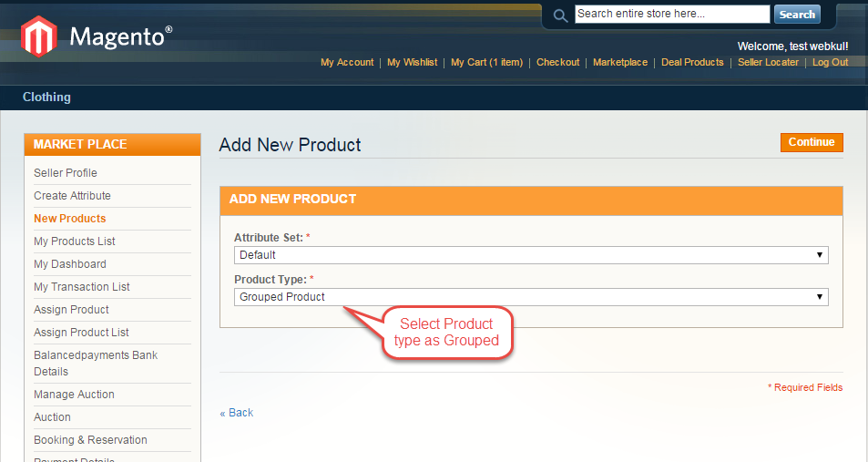Open the Product Type dropdown
This screenshot has width=868, height=462.
[x=531, y=297]
